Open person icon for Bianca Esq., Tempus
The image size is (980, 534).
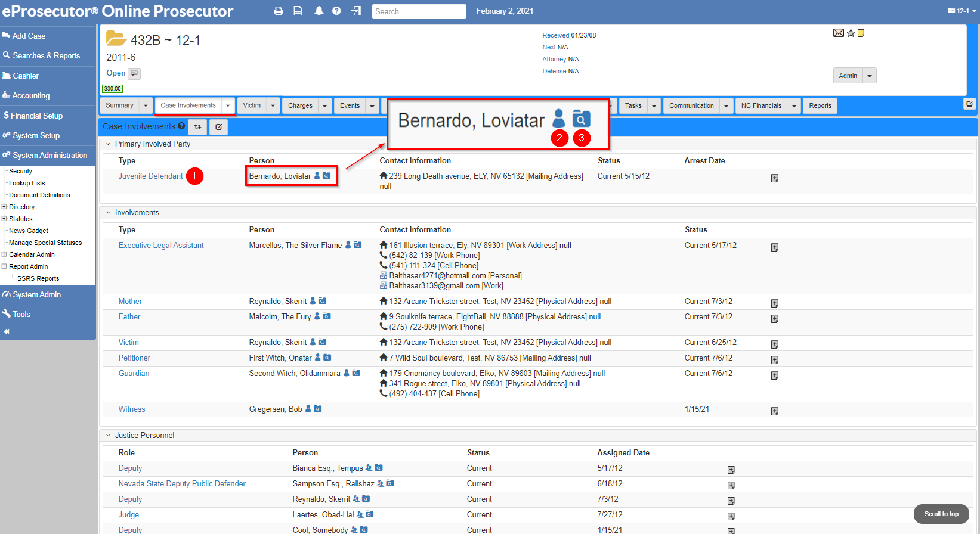click(x=369, y=468)
